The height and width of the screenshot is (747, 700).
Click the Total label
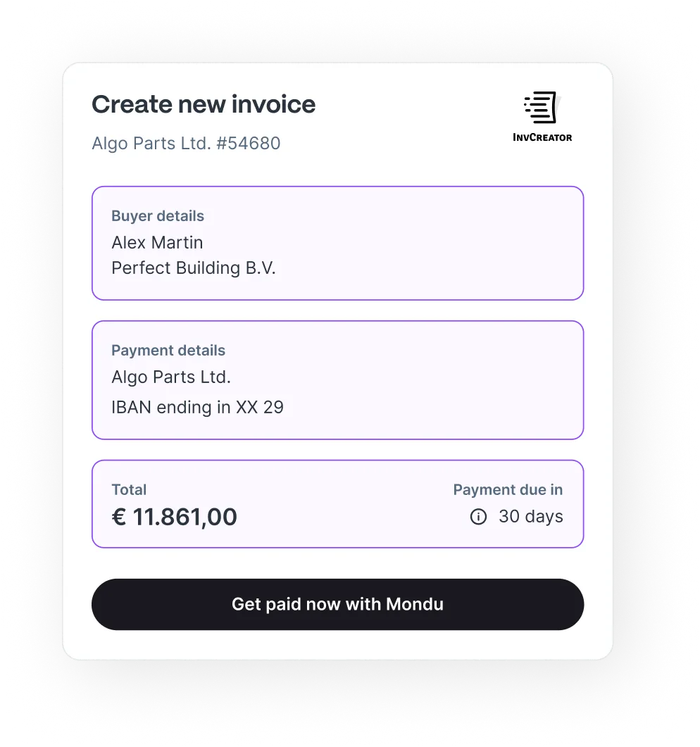[129, 490]
